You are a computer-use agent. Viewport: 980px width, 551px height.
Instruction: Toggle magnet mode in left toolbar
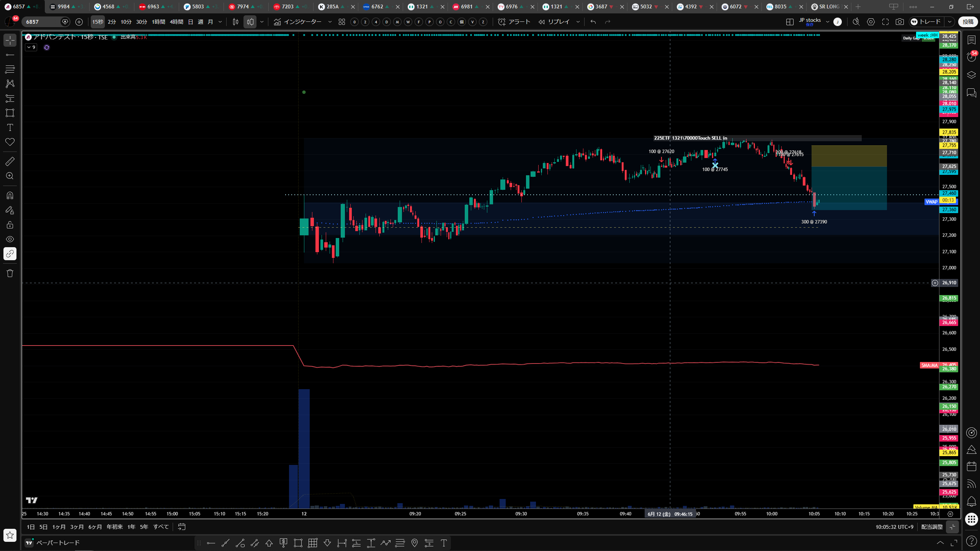point(10,196)
